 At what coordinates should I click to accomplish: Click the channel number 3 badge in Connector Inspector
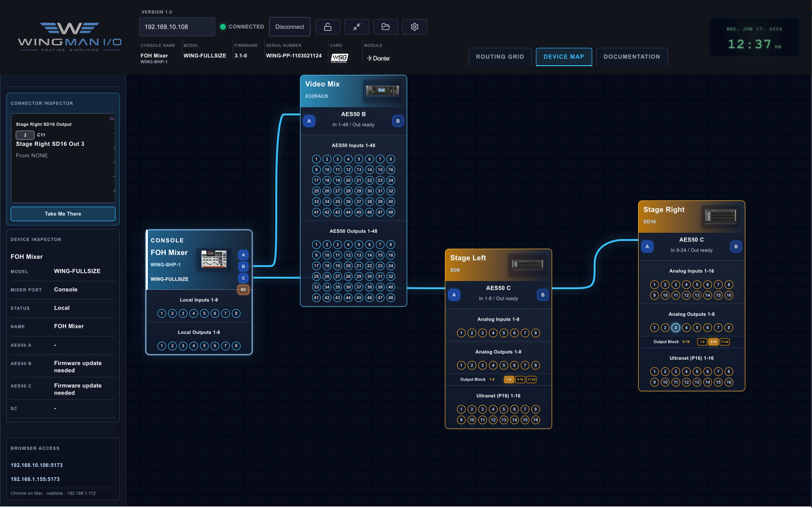coord(25,135)
